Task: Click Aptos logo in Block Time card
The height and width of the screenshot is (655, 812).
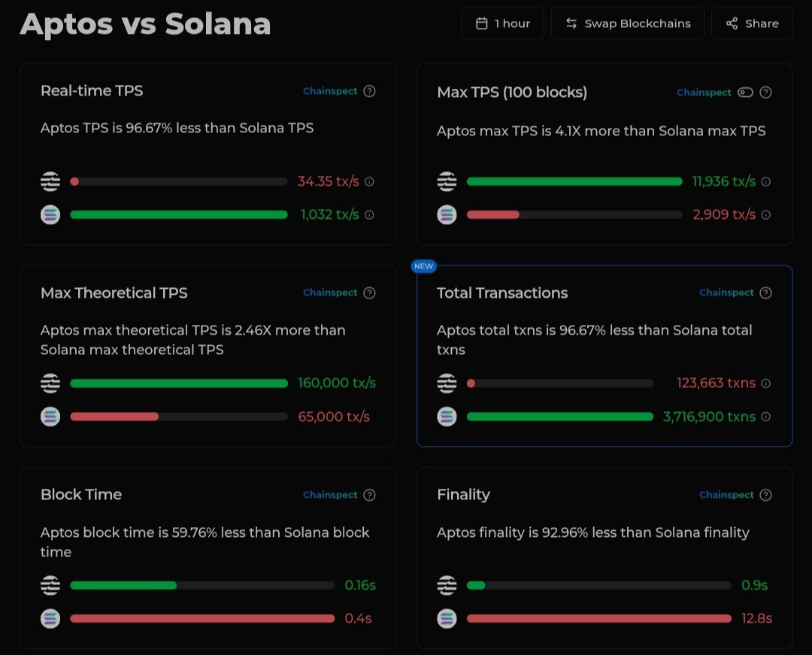Action: [x=50, y=585]
